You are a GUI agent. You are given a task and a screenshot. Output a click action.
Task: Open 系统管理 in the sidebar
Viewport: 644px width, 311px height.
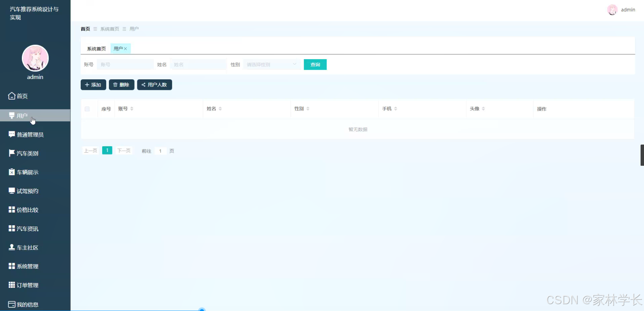(27, 266)
